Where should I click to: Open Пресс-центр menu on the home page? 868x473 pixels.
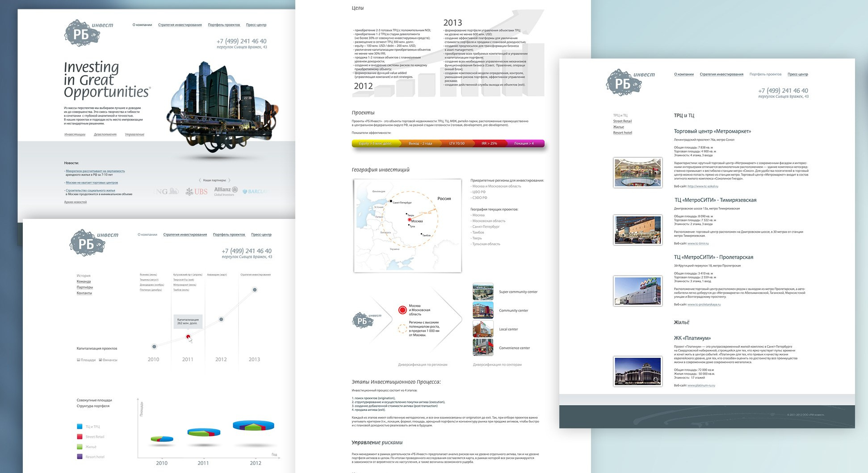click(256, 25)
